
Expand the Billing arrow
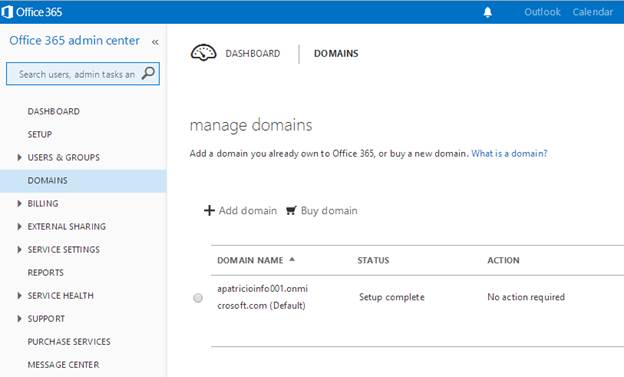click(x=19, y=203)
